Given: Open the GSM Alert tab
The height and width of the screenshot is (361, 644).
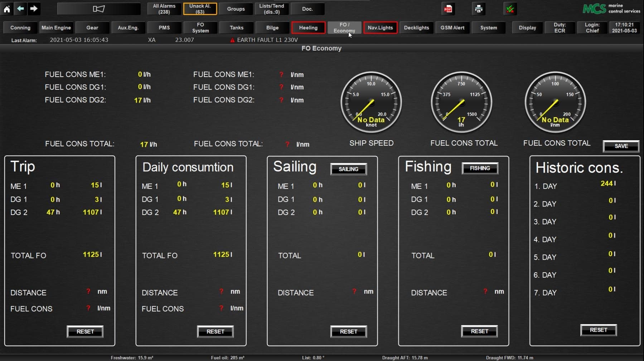Looking at the screenshot, I should coord(452,28).
